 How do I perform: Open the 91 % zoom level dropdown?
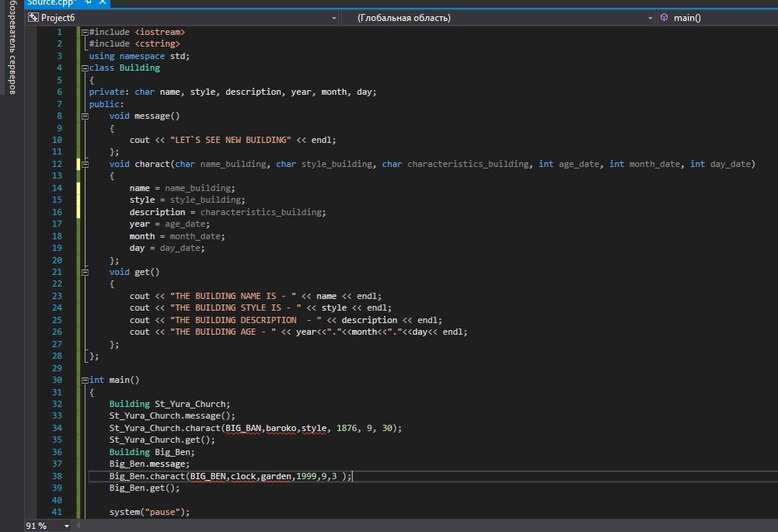pos(66,526)
